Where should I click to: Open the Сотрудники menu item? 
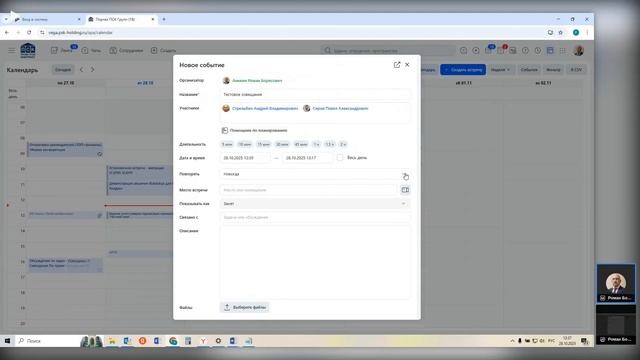126,50
